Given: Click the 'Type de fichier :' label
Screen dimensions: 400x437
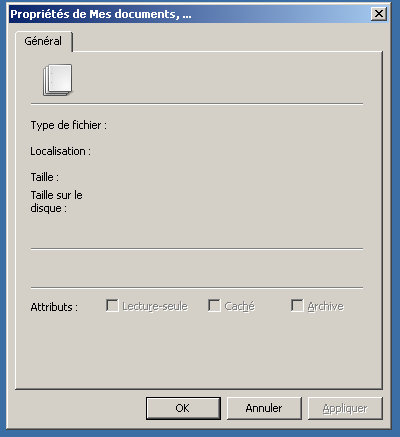Looking at the screenshot, I should [x=69, y=125].
